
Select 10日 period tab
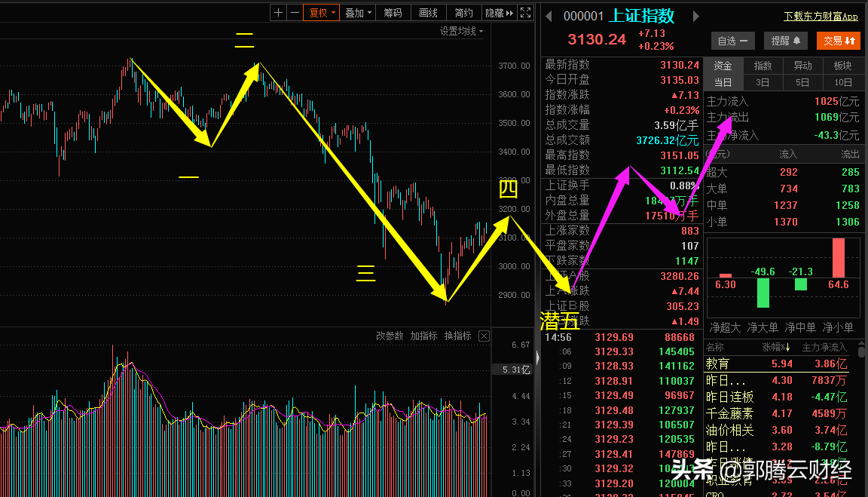click(842, 82)
